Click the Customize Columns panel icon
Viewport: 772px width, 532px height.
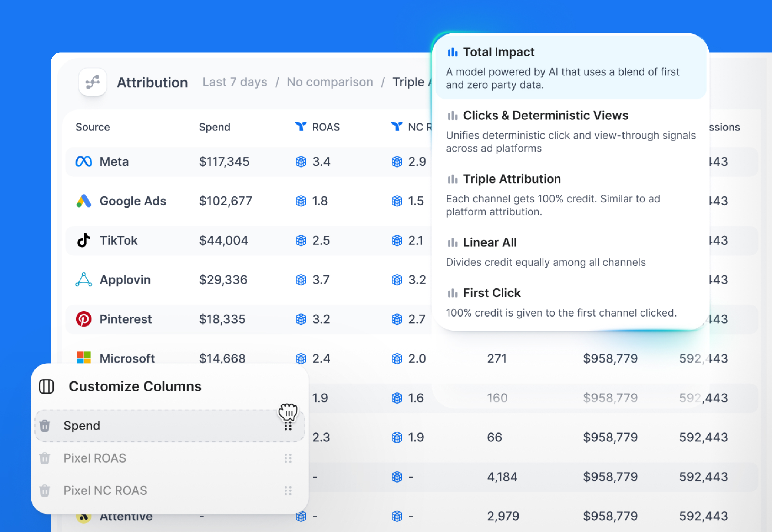pyautogui.click(x=46, y=386)
